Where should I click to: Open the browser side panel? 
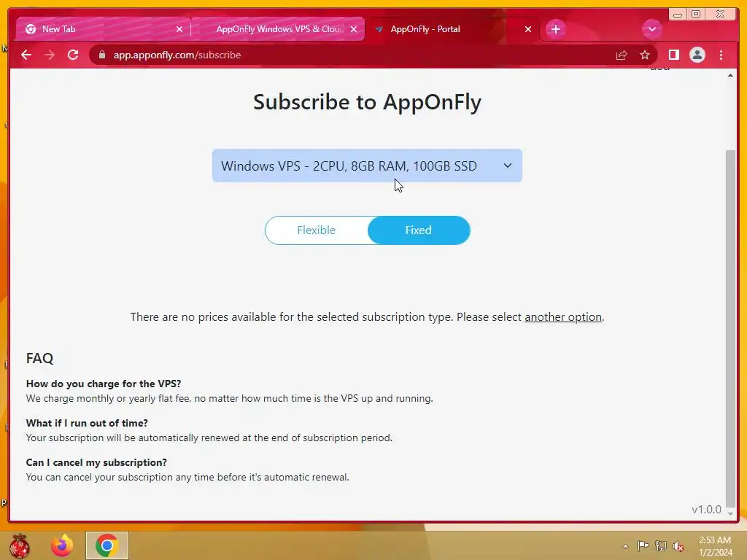click(673, 55)
